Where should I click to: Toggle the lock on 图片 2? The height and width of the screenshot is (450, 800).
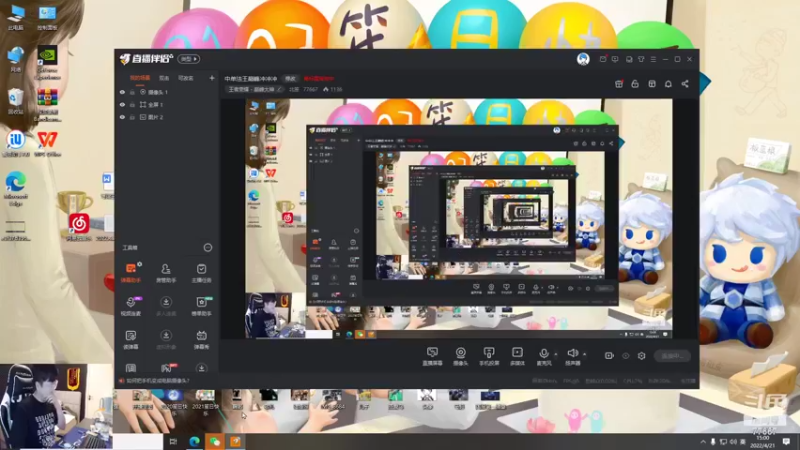[x=132, y=117]
